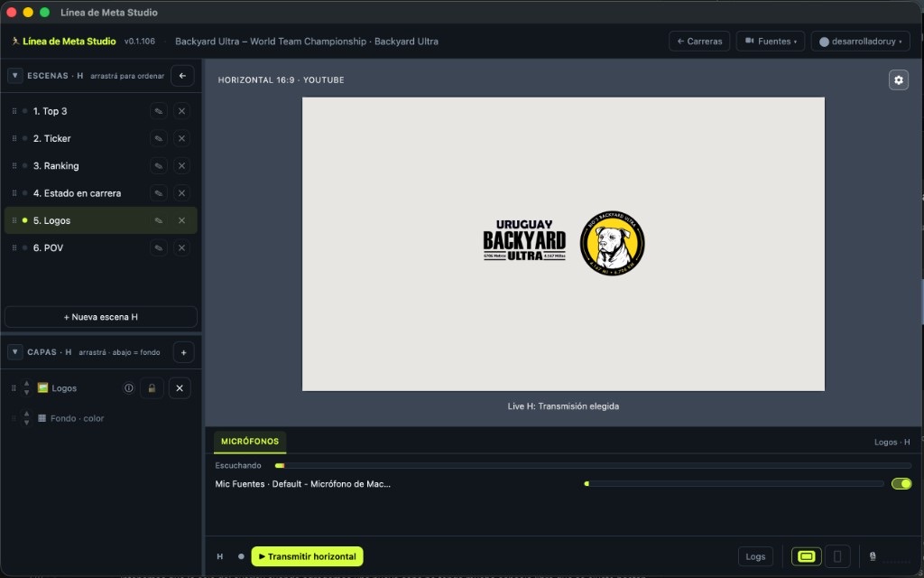Click the Logos layer image icon

tap(42, 387)
